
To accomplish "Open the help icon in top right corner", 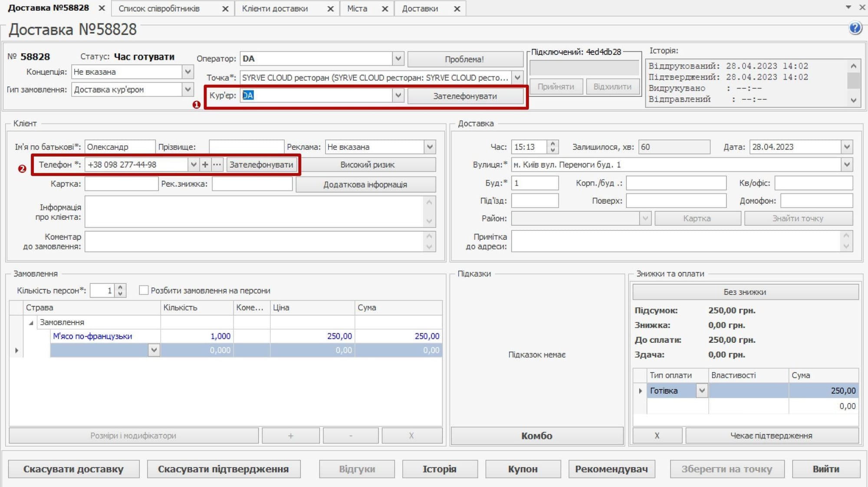I will click(x=855, y=28).
